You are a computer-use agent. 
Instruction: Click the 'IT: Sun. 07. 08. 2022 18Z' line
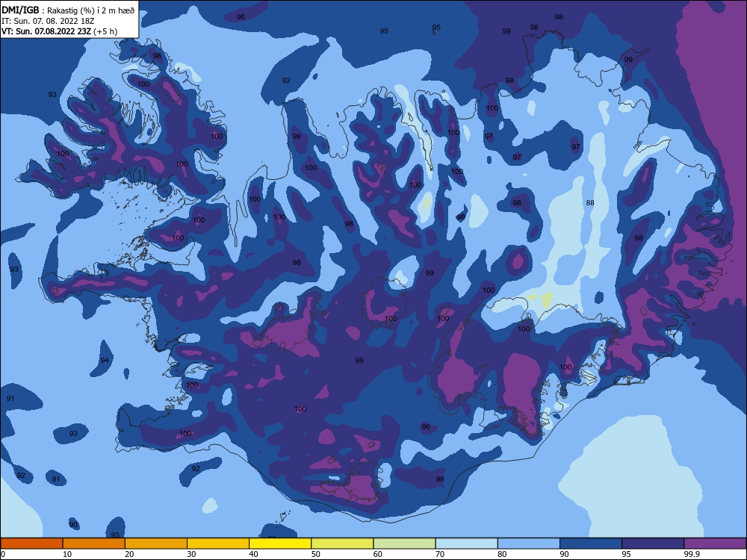48,21
